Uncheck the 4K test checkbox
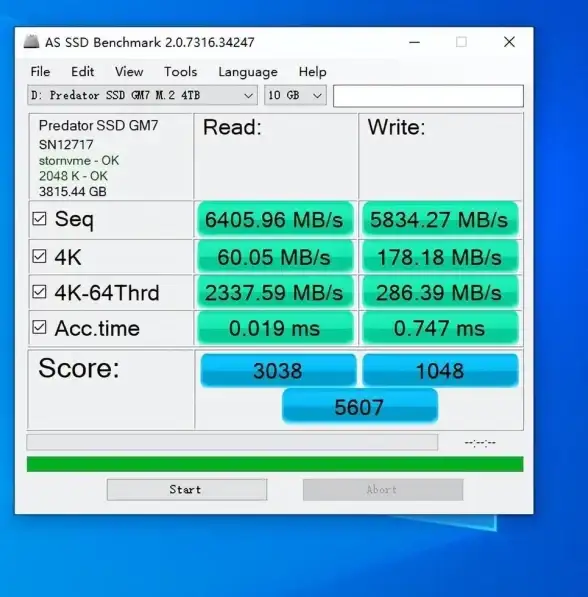The image size is (588, 597). (x=39, y=256)
